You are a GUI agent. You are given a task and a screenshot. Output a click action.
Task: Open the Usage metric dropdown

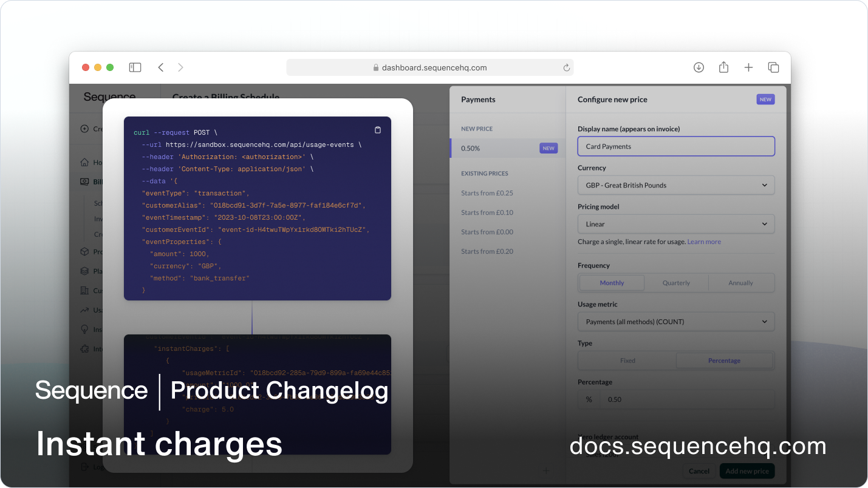676,321
